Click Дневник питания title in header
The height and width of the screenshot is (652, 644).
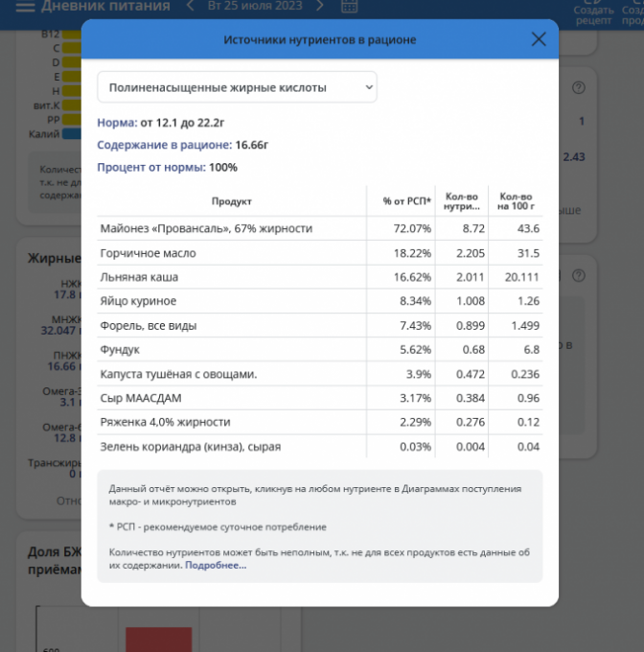(105, 6)
